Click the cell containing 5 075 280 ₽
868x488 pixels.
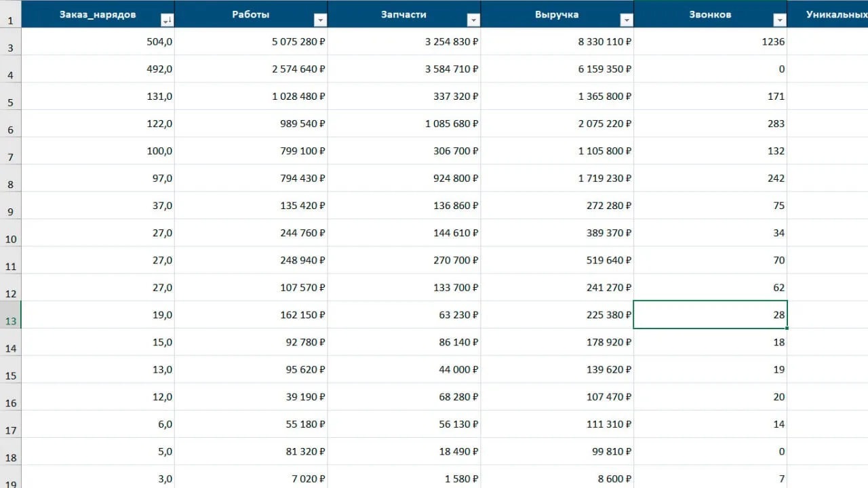click(251, 42)
